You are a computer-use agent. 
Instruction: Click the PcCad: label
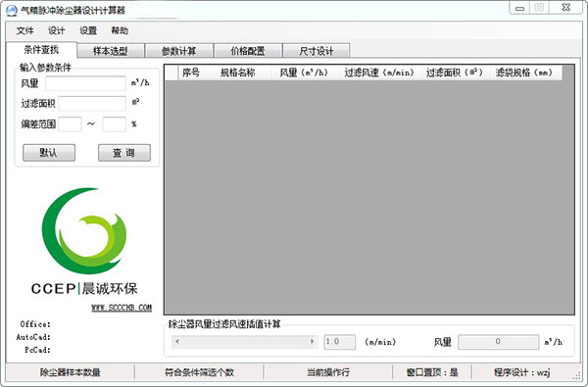[37, 350]
